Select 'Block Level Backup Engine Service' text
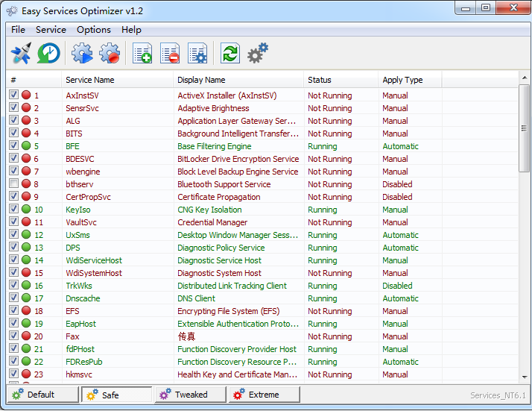Screen dimensions: 532x411 click(x=238, y=172)
